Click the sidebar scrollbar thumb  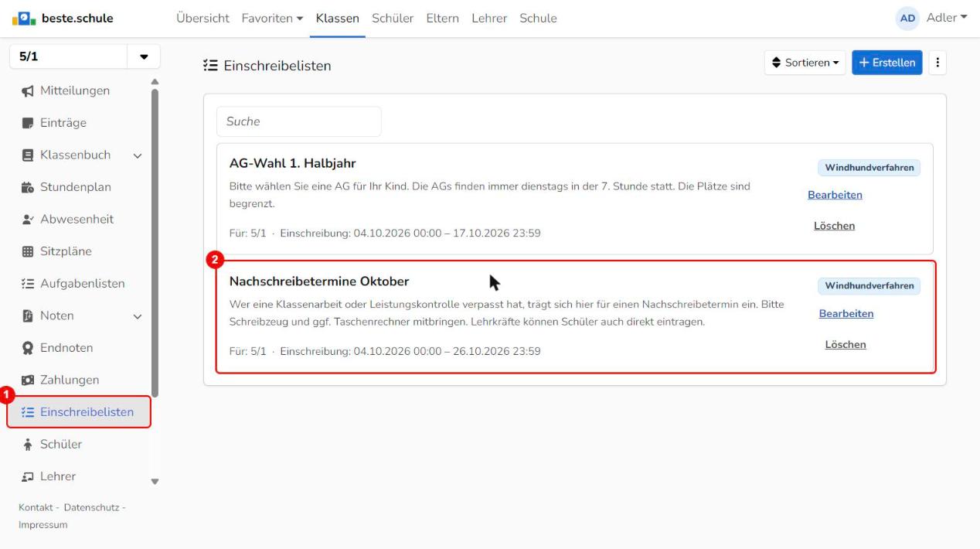pos(155,241)
